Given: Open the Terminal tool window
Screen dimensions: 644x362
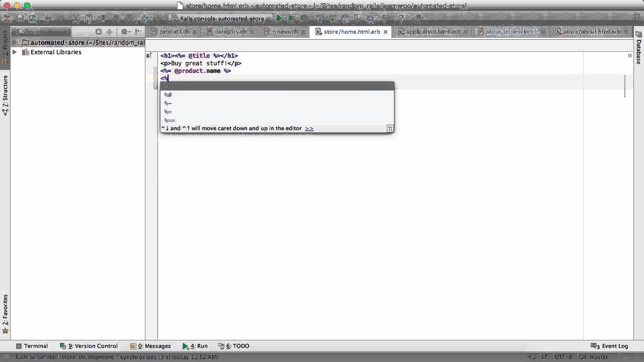Looking at the screenshot, I should 32,346.
